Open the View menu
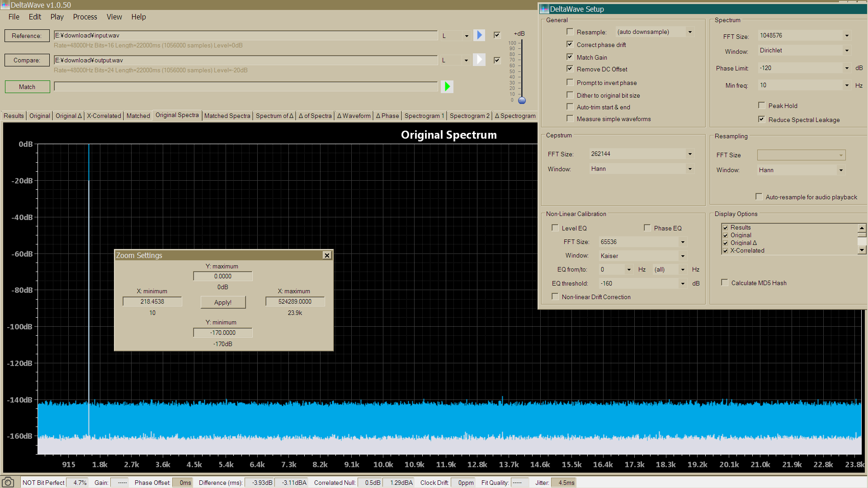Viewport: 868px width, 488px height. [x=114, y=17]
